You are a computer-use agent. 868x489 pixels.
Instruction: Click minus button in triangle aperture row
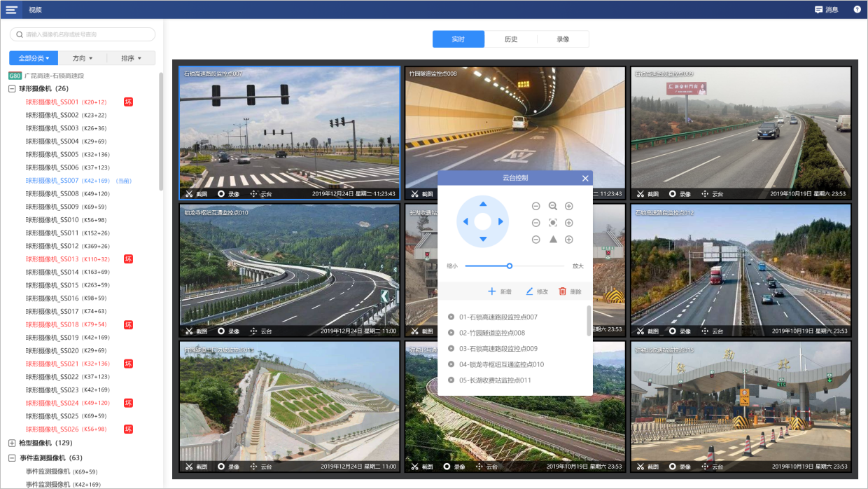coord(536,240)
